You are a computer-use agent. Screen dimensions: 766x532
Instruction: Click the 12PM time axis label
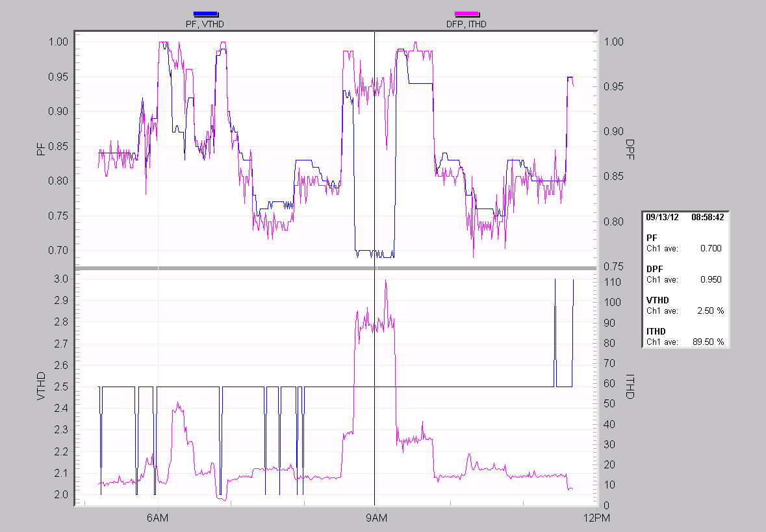tap(596, 518)
